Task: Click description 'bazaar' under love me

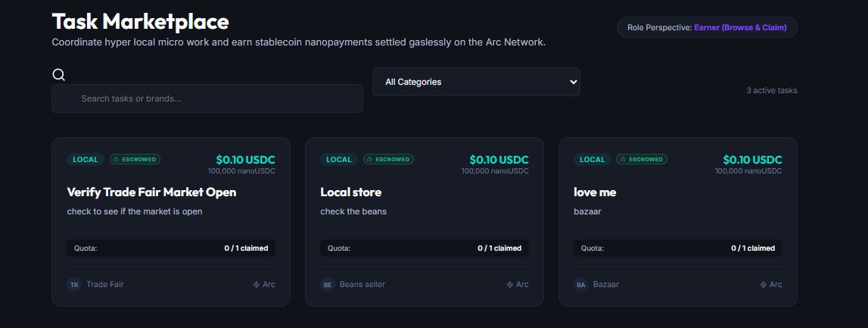Action: [x=587, y=211]
